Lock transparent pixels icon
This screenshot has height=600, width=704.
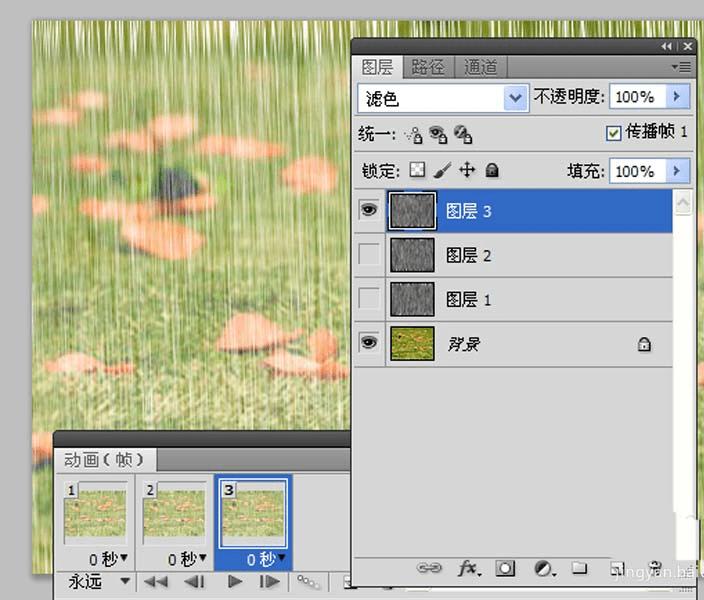[417, 170]
